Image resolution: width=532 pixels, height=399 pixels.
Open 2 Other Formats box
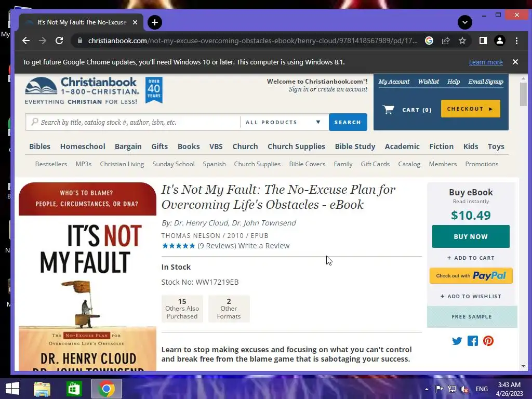(229, 309)
